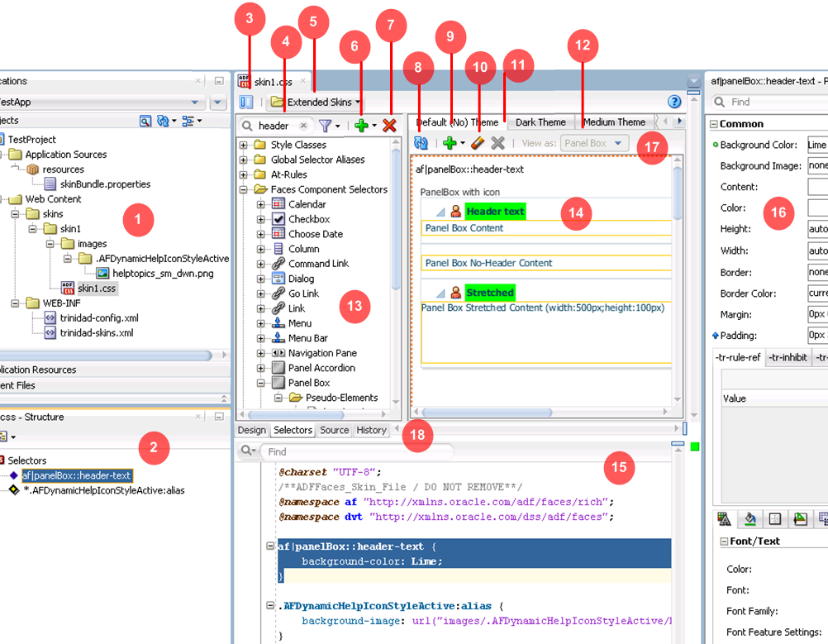
Task: Open the TestApp application dropdown
Action: 196,103
